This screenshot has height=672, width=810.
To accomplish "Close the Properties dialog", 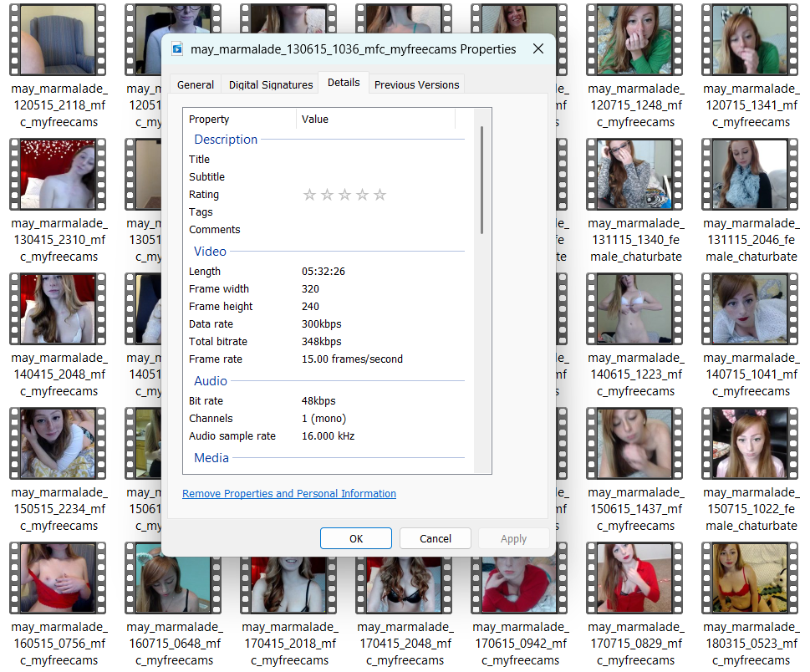I will click(x=538, y=48).
